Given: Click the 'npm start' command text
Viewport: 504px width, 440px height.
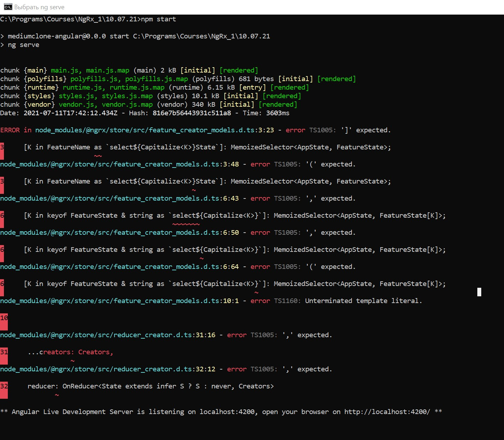Looking at the screenshot, I should [159, 19].
